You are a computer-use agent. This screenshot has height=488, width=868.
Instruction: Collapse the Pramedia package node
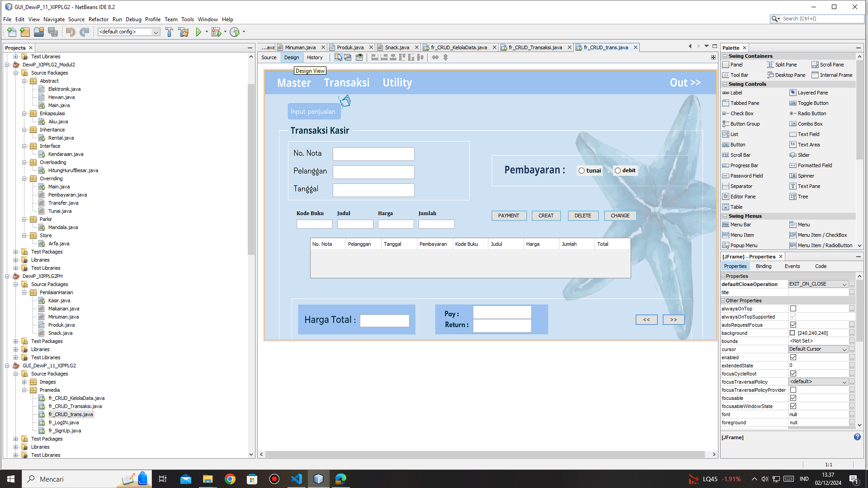24,390
